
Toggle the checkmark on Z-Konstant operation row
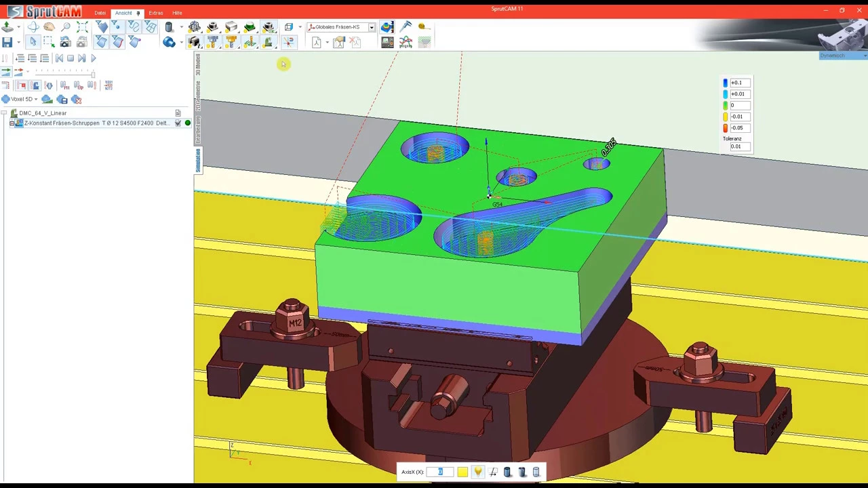tap(178, 123)
